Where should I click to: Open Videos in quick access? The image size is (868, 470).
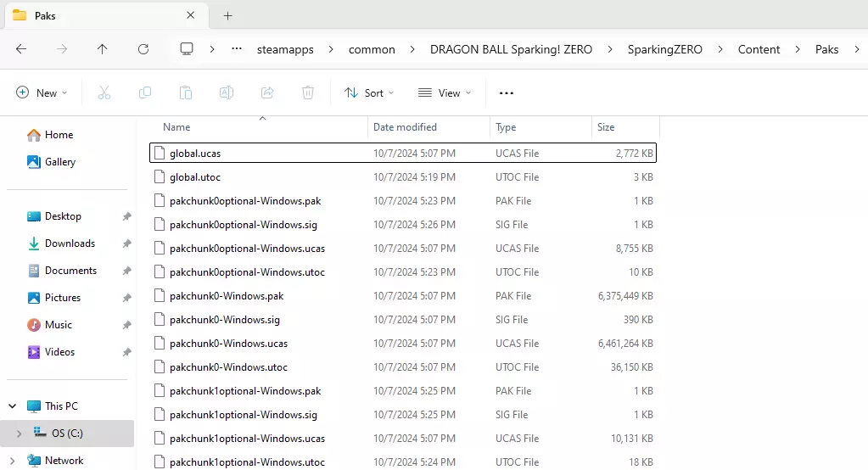pos(51,351)
